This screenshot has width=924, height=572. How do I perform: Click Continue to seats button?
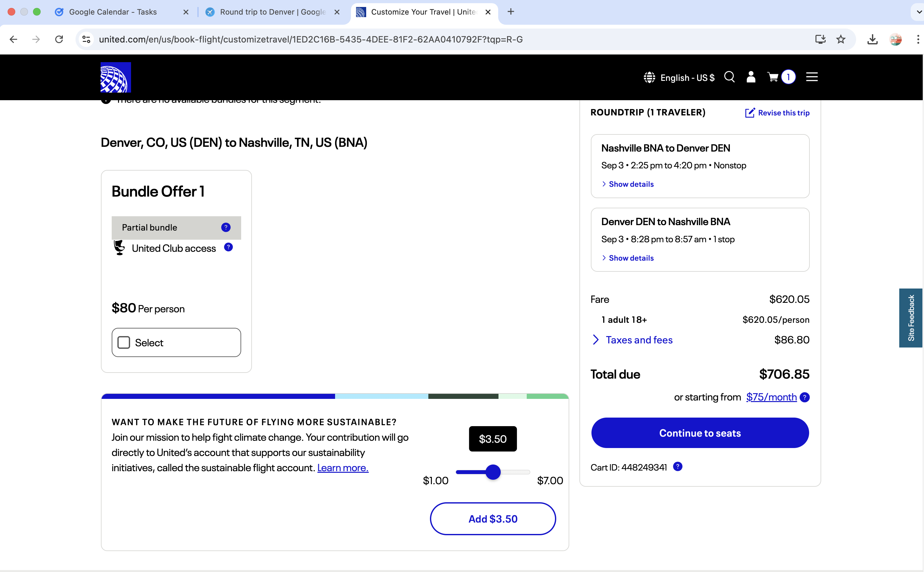(700, 433)
